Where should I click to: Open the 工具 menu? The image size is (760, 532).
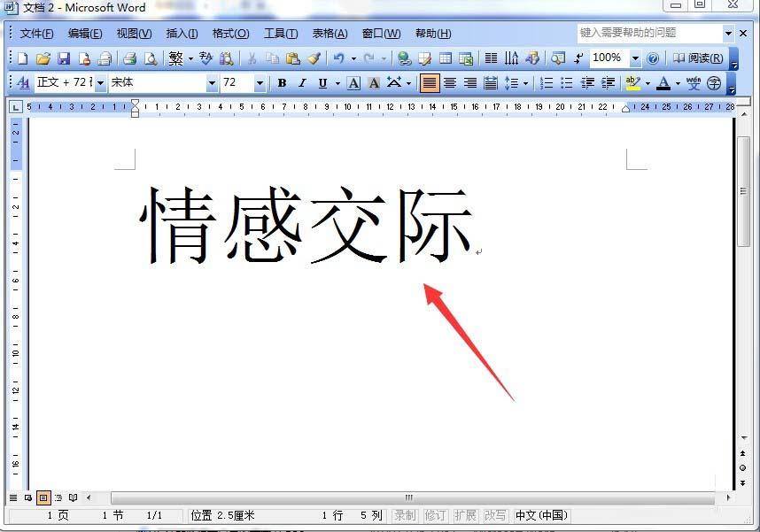point(280,34)
